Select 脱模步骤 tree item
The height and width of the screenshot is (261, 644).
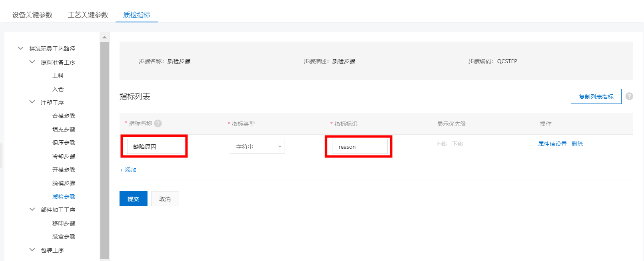coord(64,183)
